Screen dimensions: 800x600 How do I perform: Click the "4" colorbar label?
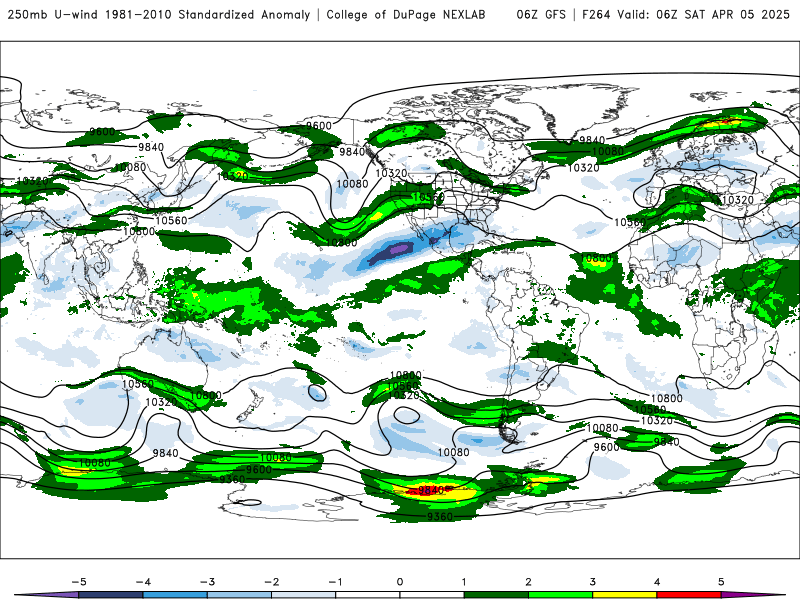coord(657,582)
